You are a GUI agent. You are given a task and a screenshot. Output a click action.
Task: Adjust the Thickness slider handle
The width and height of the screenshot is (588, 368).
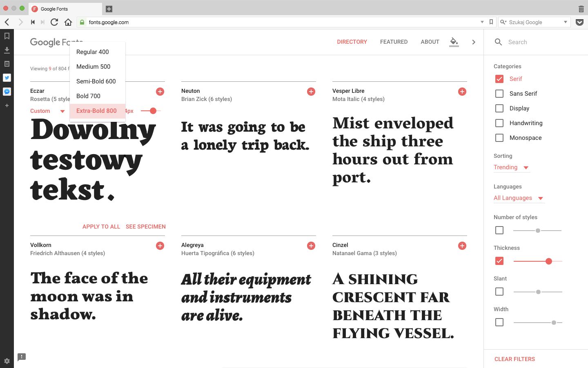(549, 261)
